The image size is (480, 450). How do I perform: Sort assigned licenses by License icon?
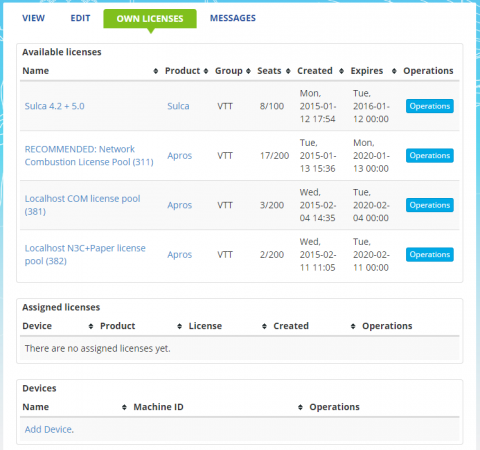[x=264, y=326]
